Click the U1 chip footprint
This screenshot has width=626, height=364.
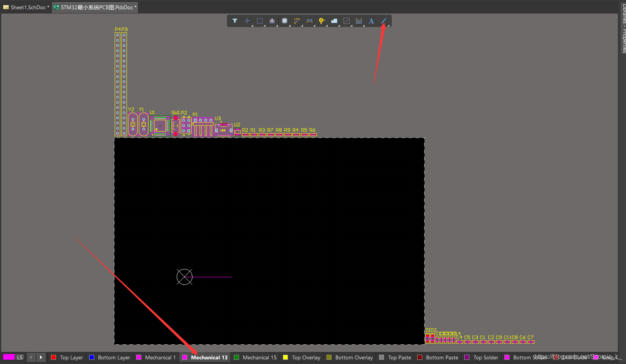tap(160, 125)
